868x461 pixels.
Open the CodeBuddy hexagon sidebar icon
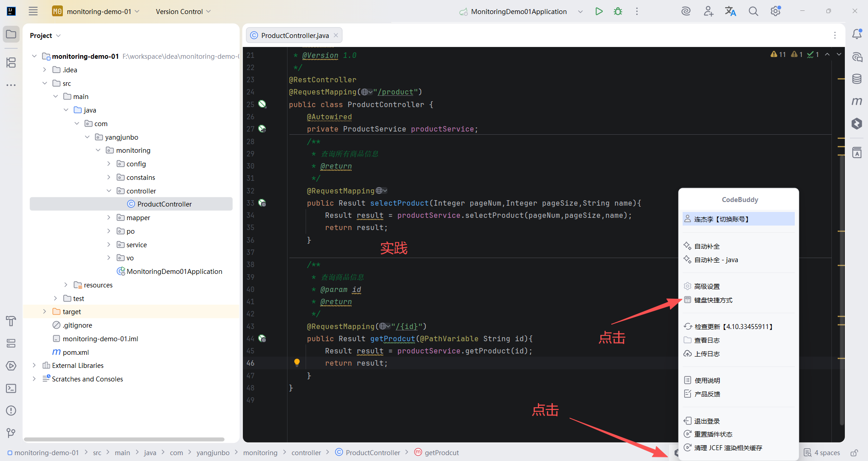pyautogui.click(x=857, y=123)
